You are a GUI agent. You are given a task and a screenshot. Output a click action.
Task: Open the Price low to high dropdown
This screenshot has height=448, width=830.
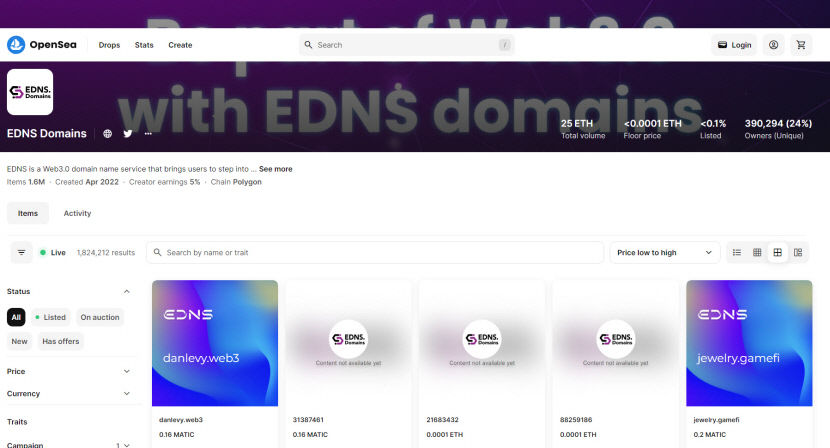[665, 253]
